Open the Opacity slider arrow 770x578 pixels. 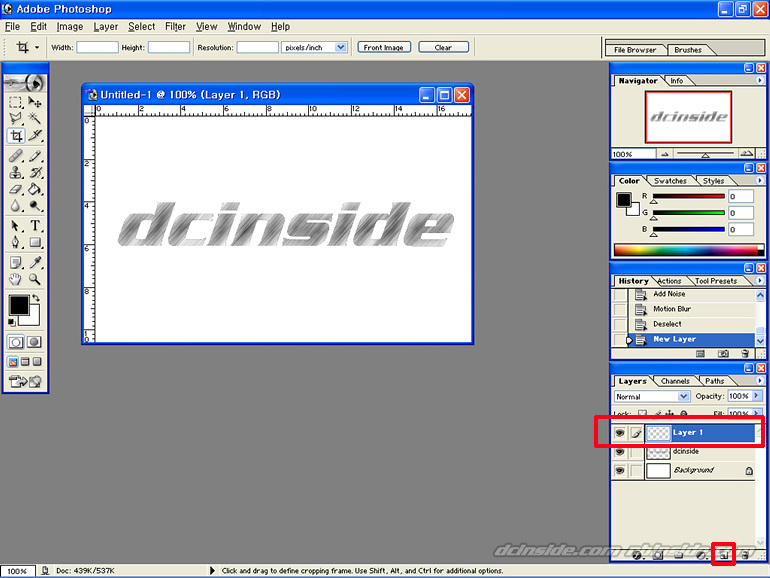point(756,396)
